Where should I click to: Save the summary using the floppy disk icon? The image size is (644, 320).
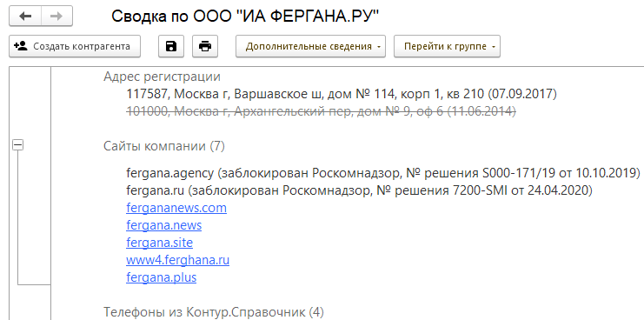(171, 46)
